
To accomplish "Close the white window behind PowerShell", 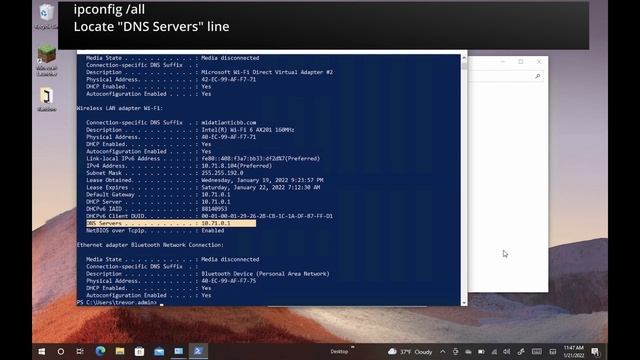I will (539, 62).
